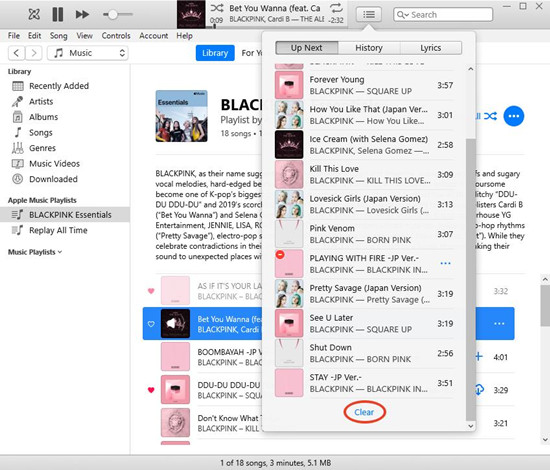This screenshot has height=470, width=550.
Task: Open the Song menu
Action: [x=58, y=36]
